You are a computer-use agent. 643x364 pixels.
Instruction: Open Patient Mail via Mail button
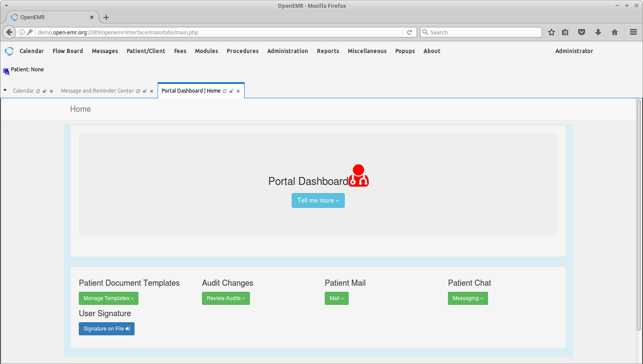(x=337, y=298)
